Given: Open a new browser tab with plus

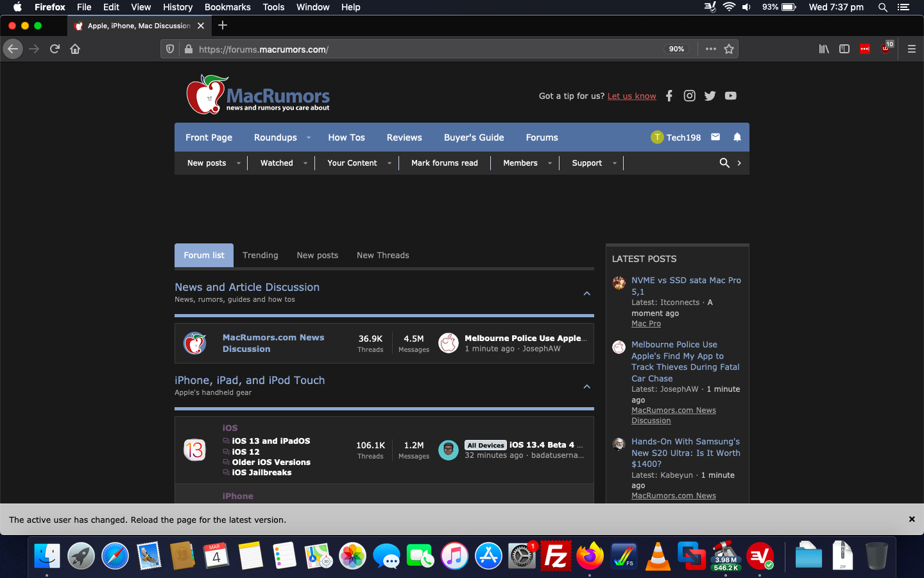Looking at the screenshot, I should [223, 25].
